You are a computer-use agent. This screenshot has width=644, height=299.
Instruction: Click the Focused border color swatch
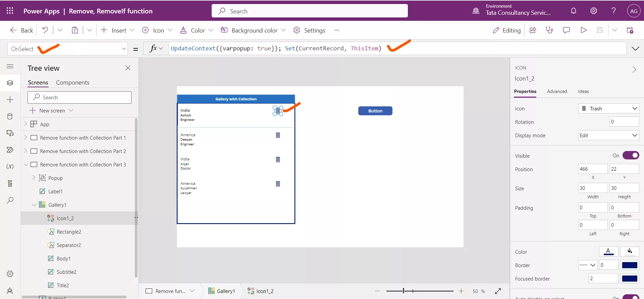click(x=630, y=279)
